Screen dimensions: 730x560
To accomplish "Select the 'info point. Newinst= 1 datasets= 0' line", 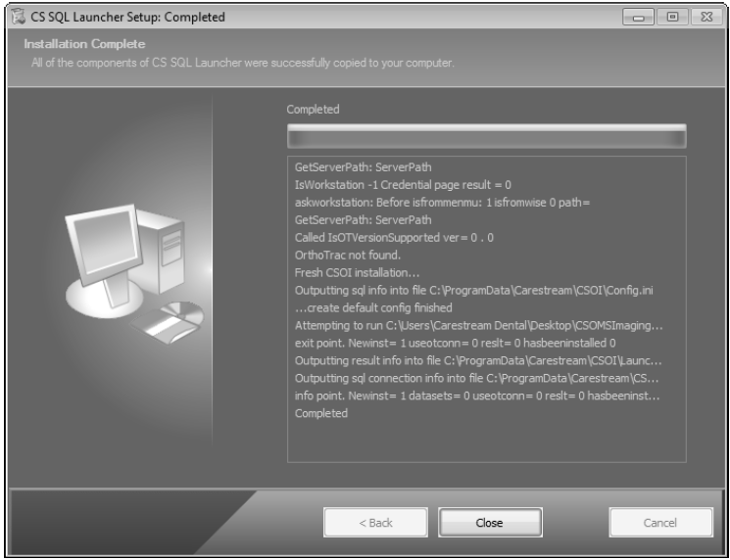I will [x=477, y=396].
